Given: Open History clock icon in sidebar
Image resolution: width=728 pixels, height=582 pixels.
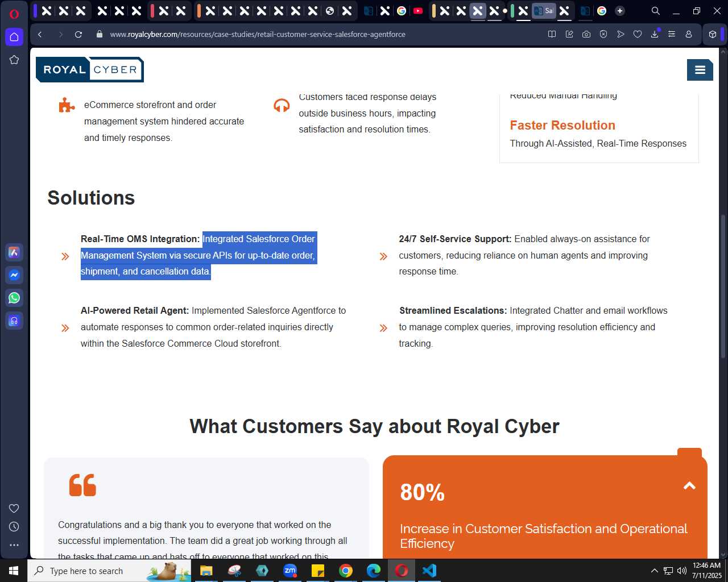Looking at the screenshot, I should [x=14, y=527].
